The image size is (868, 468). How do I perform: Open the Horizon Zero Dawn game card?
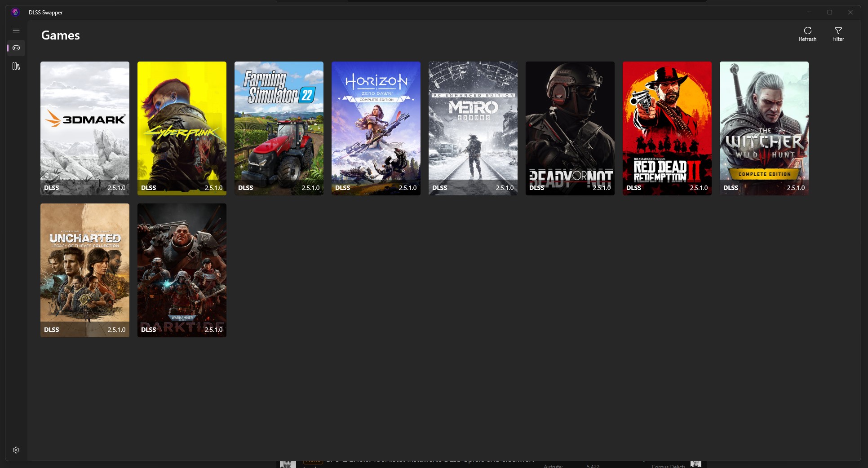(x=376, y=128)
